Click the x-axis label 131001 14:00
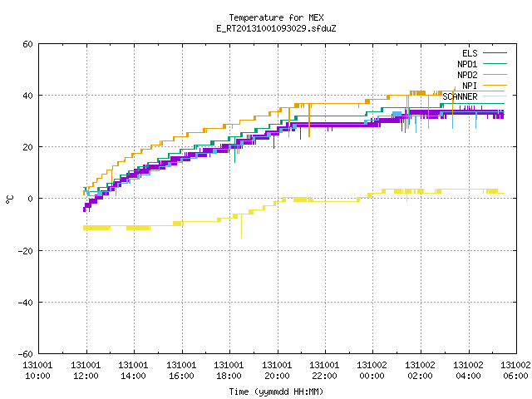The height and width of the screenshot is (399, 532). 133,371
